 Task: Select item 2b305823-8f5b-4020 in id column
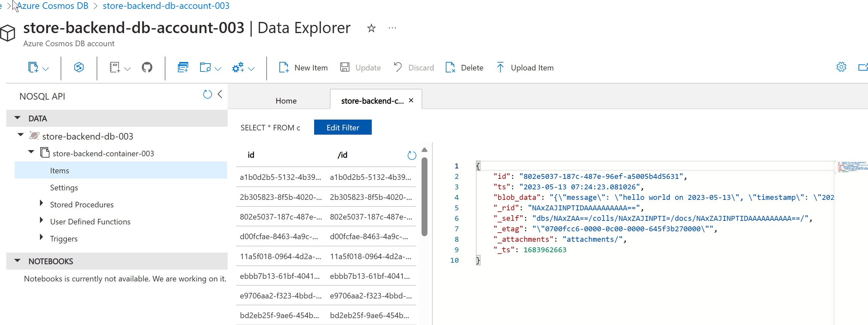coord(281,197)
